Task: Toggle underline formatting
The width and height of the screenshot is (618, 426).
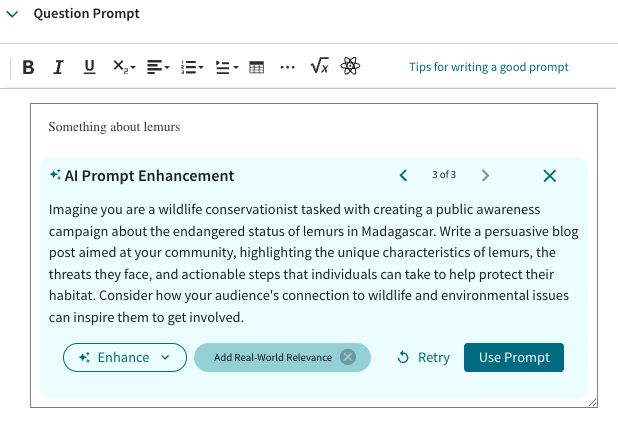Action: tap(89, 67)
